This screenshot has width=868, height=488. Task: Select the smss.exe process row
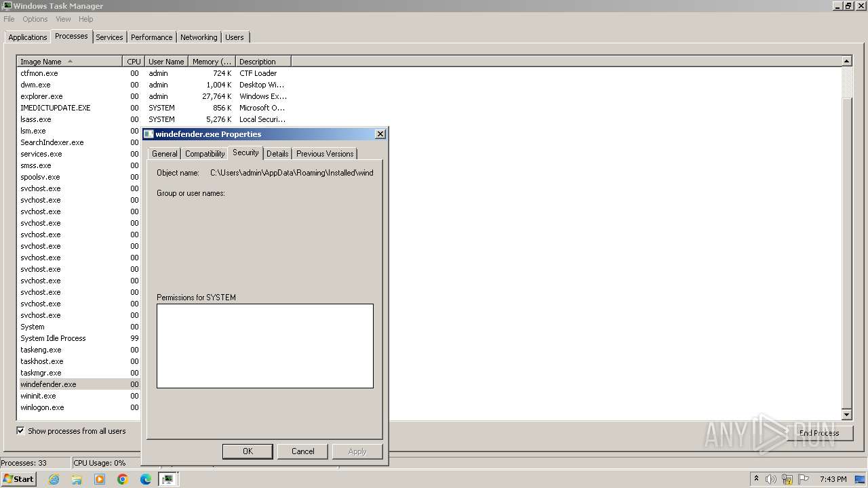pyautogui.click(x=79, y=165)
